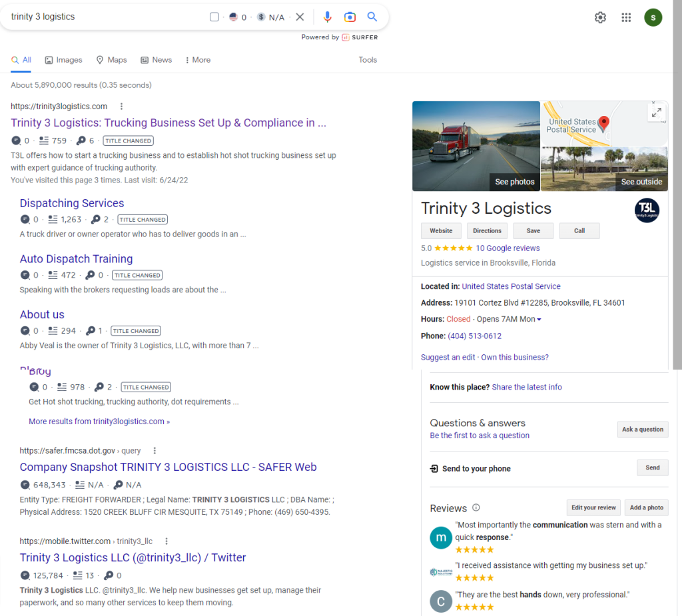682x616 pixels.
Task: Open Google settings gear
Action: point(600,18)
